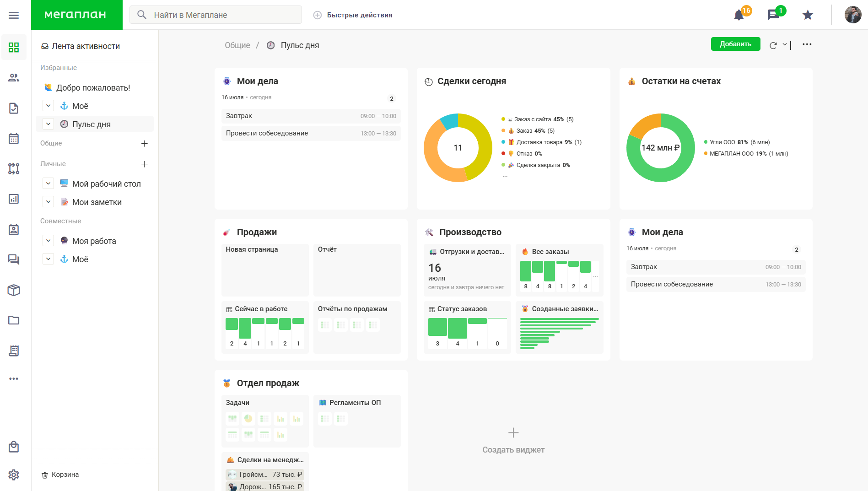The height and width of the screenshot is (491, 868).
Task: Expand the Мой рабочий стол chevron
Action: (x=48, y=183)
